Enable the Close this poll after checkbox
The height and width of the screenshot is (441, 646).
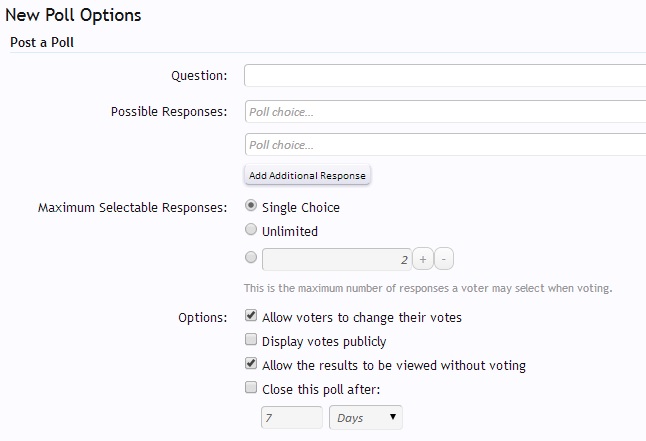[x=251, y=387]
